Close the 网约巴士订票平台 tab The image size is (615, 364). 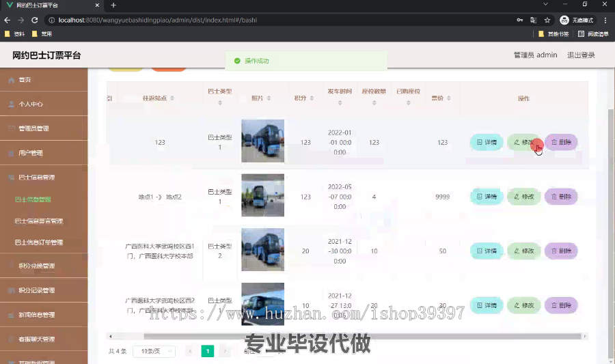coord(97,5)
